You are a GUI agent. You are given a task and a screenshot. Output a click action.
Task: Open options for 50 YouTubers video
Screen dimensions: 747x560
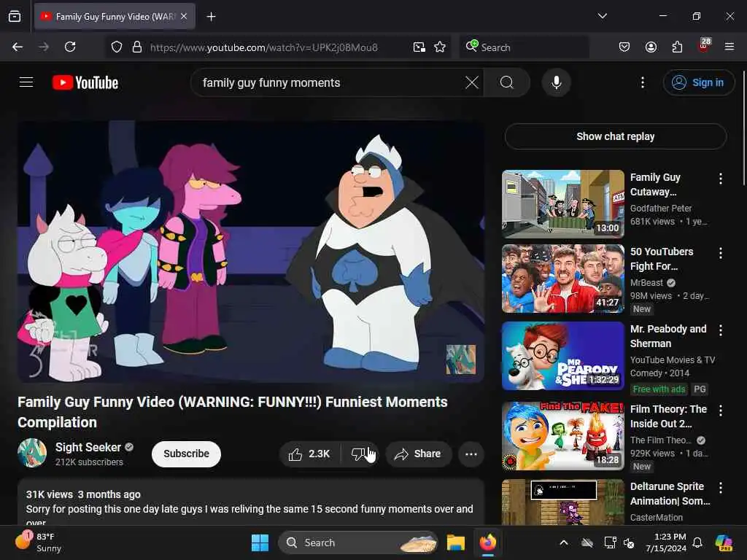pos(720,253)
